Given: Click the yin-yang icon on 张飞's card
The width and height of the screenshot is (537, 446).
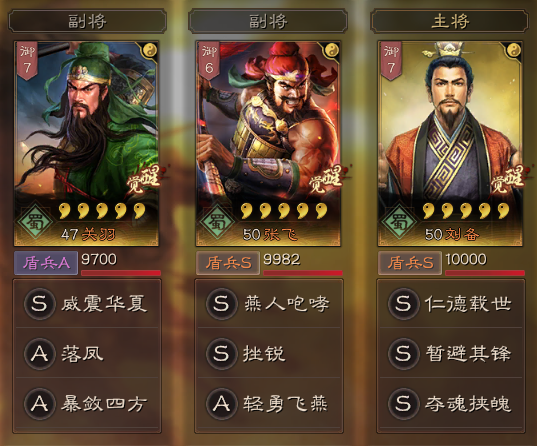Looking at the screenshot, I should coord(332,50).
